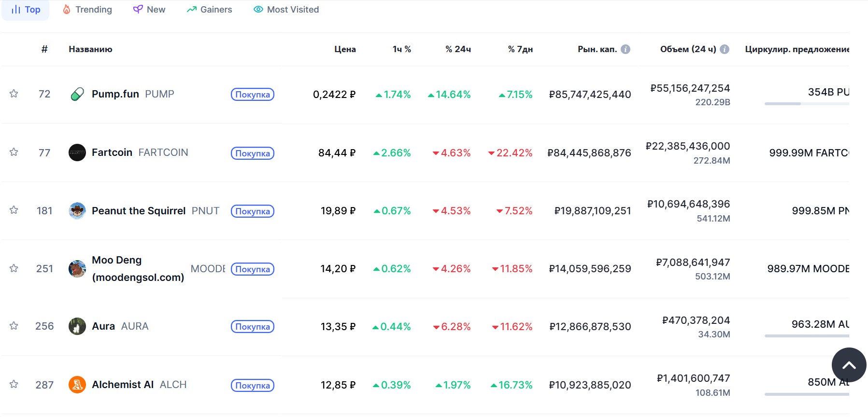Image resolution: width=868 pixels, height=417 pixels.
Task: Click Fartcoin 7-day change 22.42%
Action: click(x=510, y=153)
